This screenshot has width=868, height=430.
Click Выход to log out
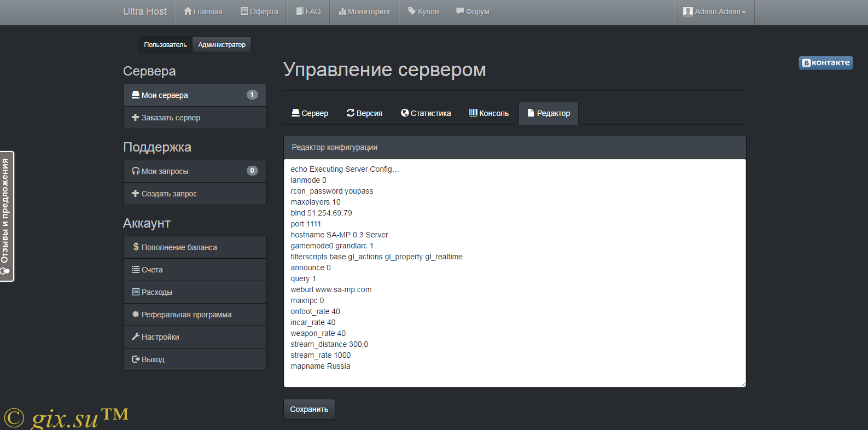click(x=195, y=359)
